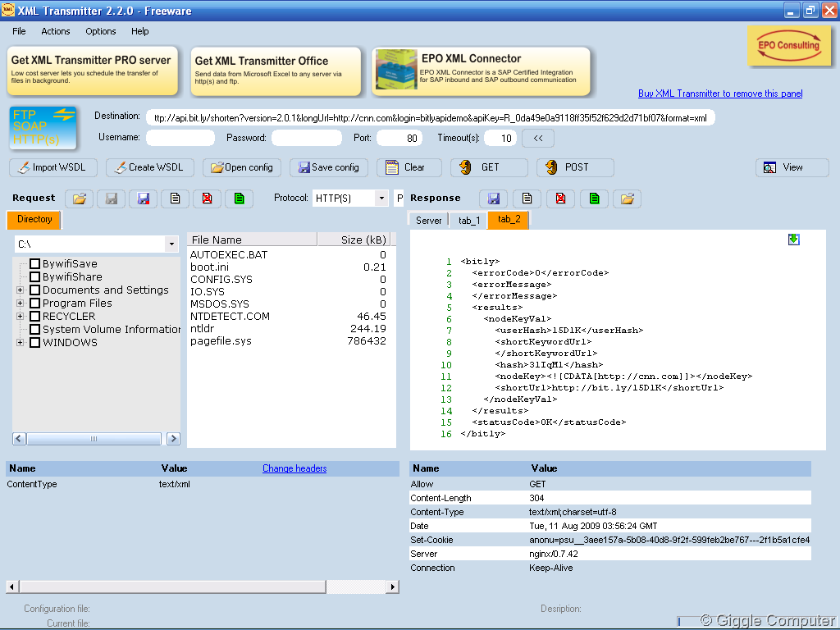Select the tab_2 response tab

509,220
